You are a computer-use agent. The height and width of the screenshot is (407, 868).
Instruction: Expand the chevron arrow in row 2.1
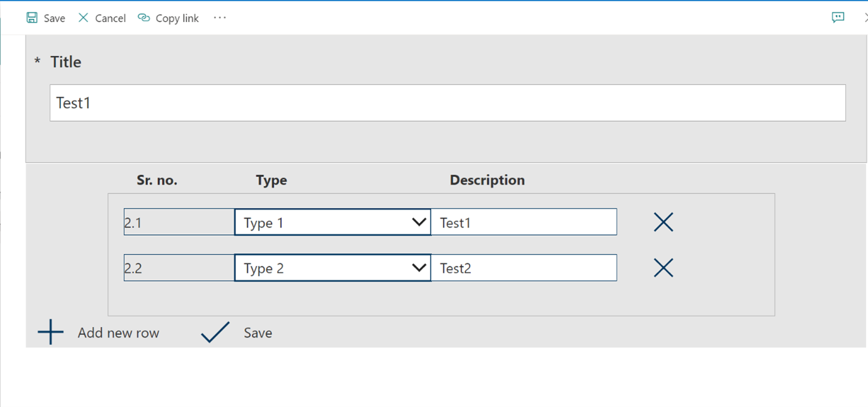[x=419, y=222]
